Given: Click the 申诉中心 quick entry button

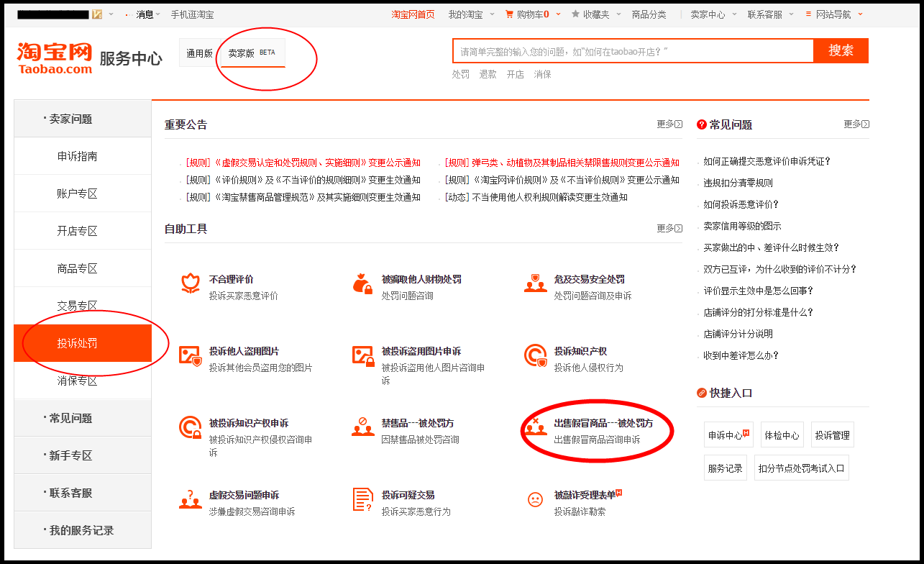Looking at the screenshot, I should [x=728, y=435].
